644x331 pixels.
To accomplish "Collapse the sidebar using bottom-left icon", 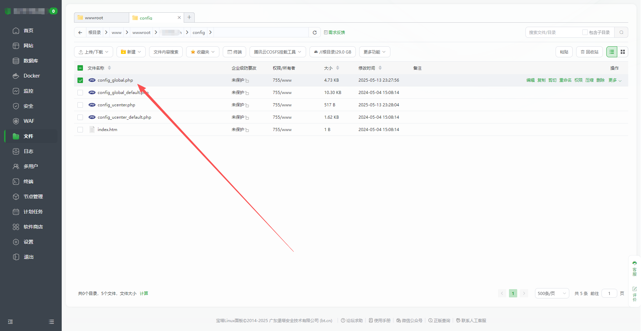I will coord(10,322).
